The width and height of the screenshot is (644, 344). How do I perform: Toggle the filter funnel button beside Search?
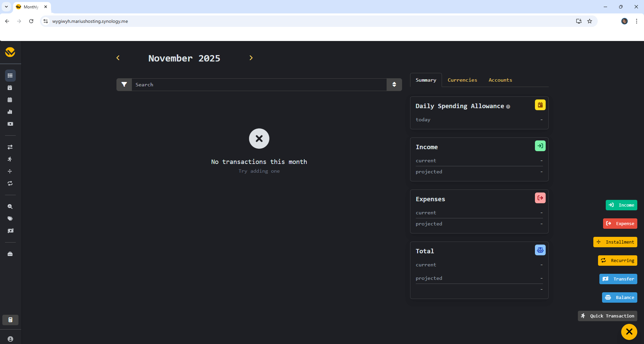(x=124, y=85)
